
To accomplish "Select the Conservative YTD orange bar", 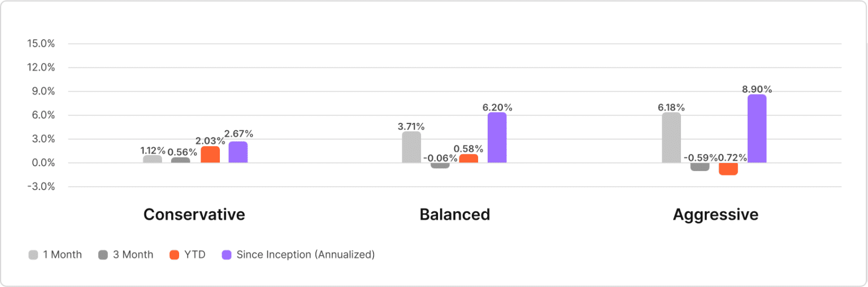I will click(210, 155).
